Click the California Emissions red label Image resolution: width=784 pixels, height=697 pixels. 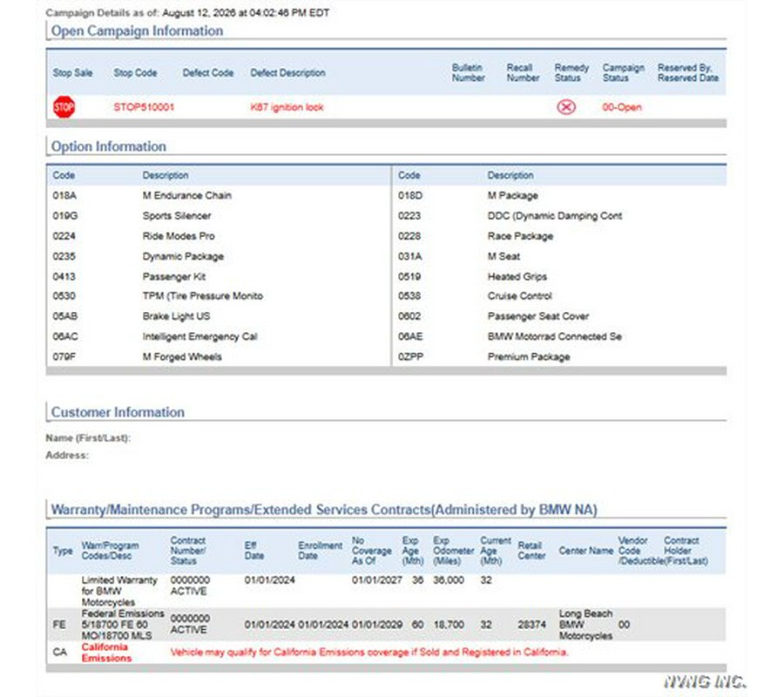pyautogui.click(x=106, y=653)
